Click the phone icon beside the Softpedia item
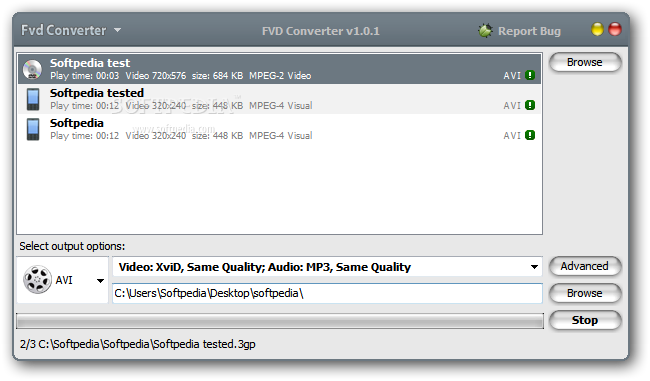 (33, 129)
